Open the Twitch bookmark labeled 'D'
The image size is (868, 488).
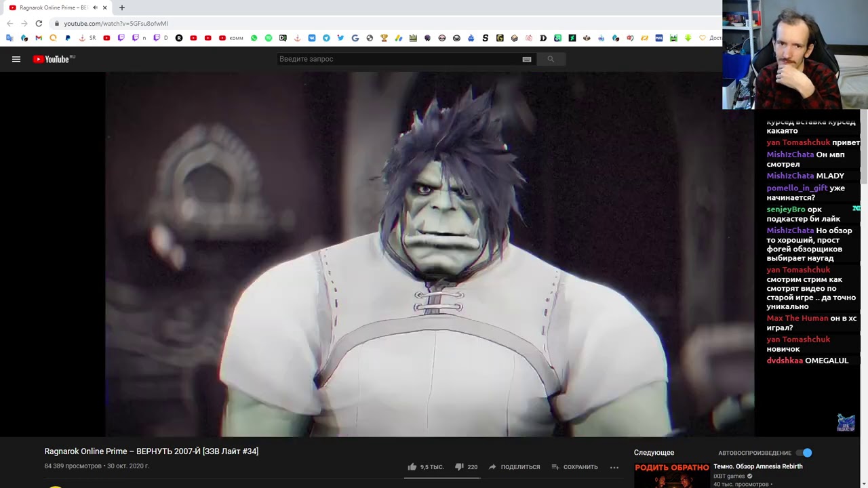coord(161,38)
